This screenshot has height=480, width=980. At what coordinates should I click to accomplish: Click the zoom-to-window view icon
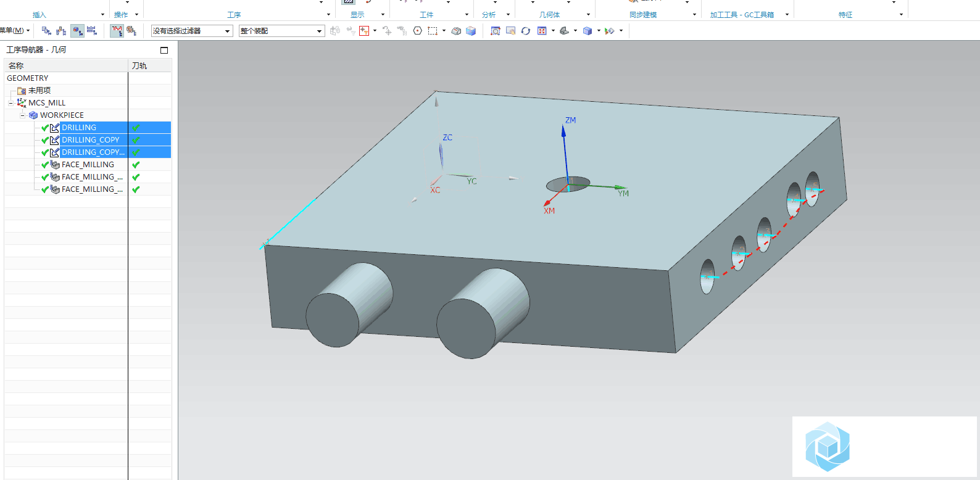pos(496,30)
